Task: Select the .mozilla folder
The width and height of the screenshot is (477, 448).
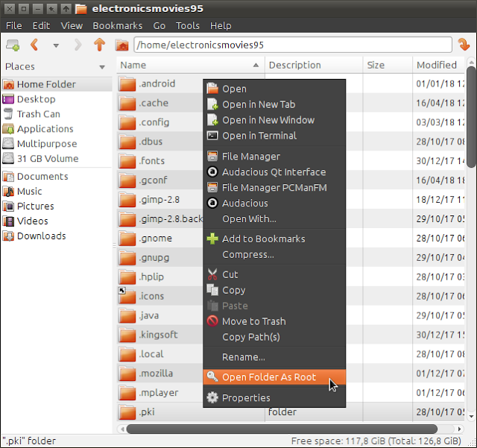Action: (156, 373)
